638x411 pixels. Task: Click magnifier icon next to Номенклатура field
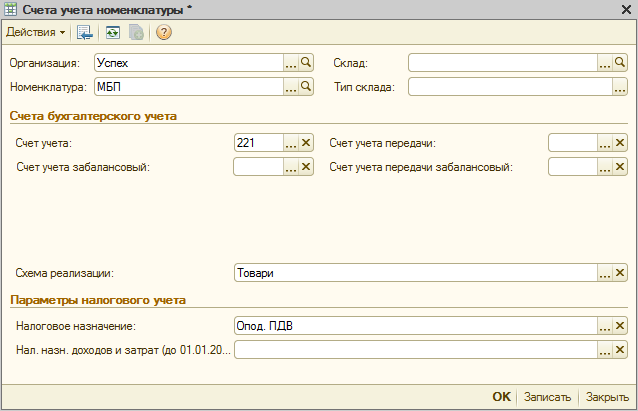307,87
